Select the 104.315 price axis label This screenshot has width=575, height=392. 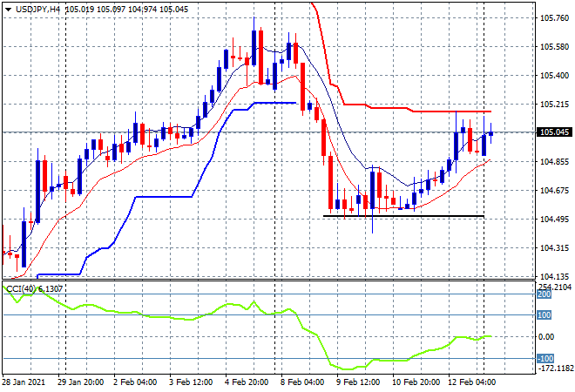[x=554, y=248]
